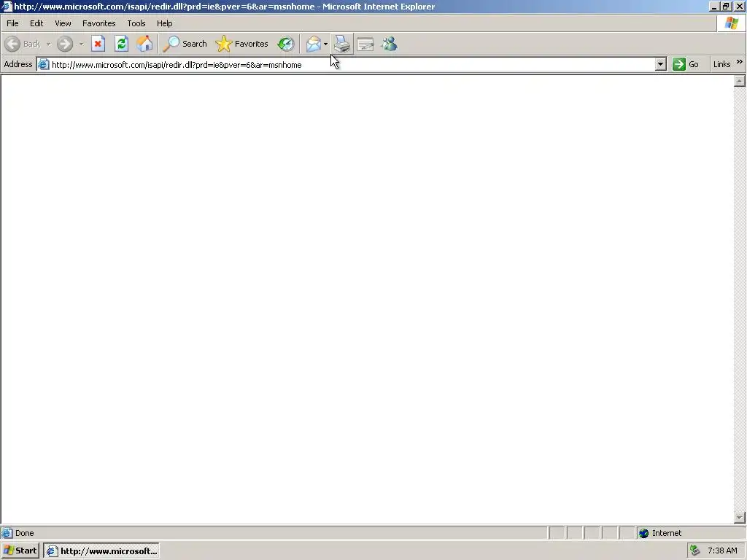Open the Favorites menu in the menu bar
747x560 pixels.
[x=99, y=23]
